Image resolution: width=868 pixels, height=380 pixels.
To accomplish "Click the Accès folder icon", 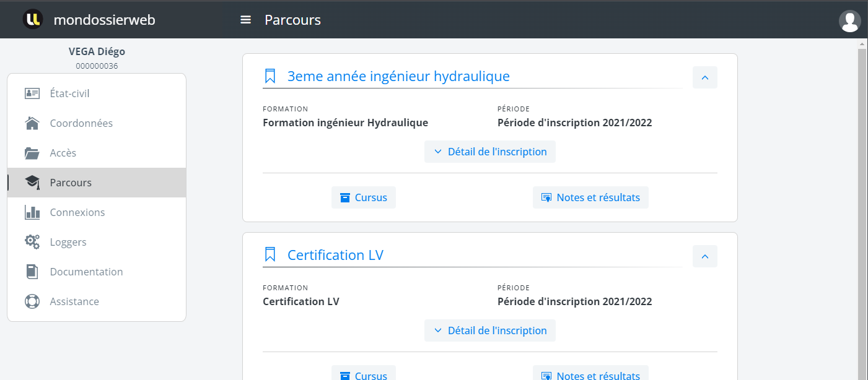I will [x=32, y=153].
